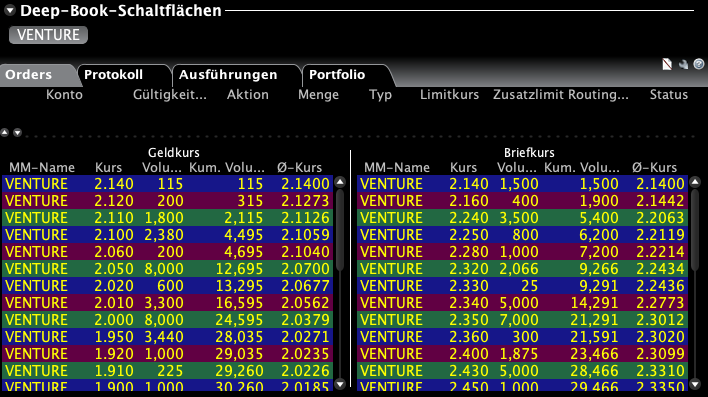
Task: Click the VENTURE deep book button
Action: 48,35
